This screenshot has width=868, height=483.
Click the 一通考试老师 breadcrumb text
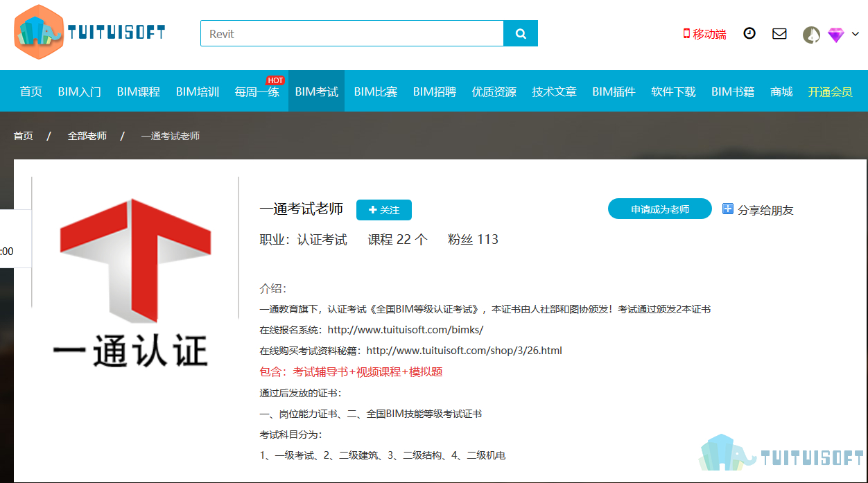(171, 136)
